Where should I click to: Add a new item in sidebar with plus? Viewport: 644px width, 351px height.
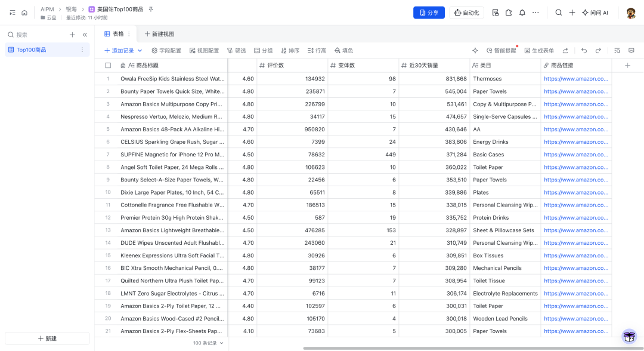pyautogui.click(x=72, y=35)
